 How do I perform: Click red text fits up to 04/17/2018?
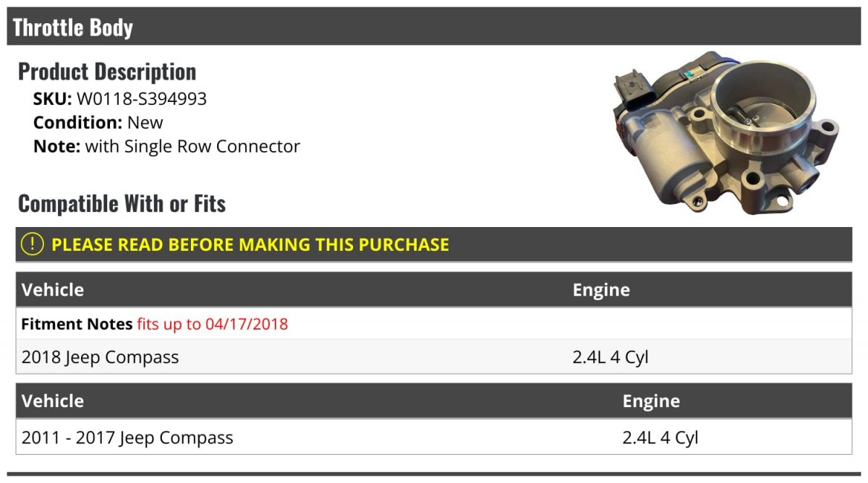(x=213, y=324)
